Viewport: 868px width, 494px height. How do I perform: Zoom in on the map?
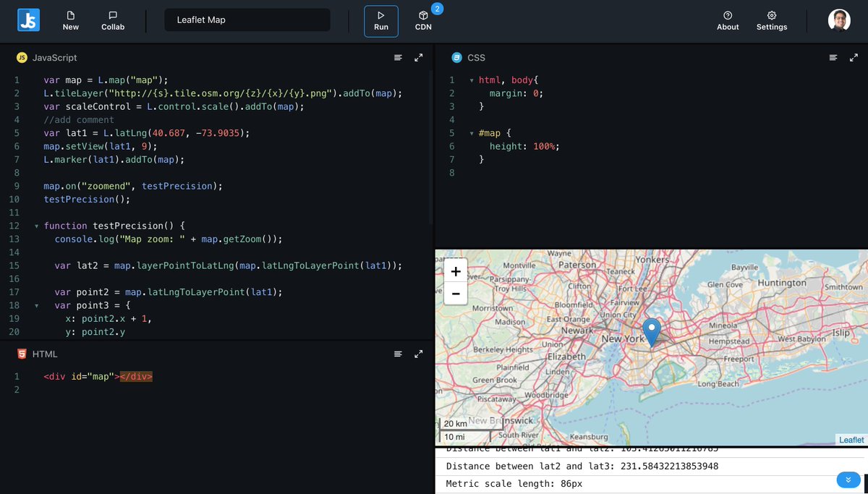click(455, 271)
